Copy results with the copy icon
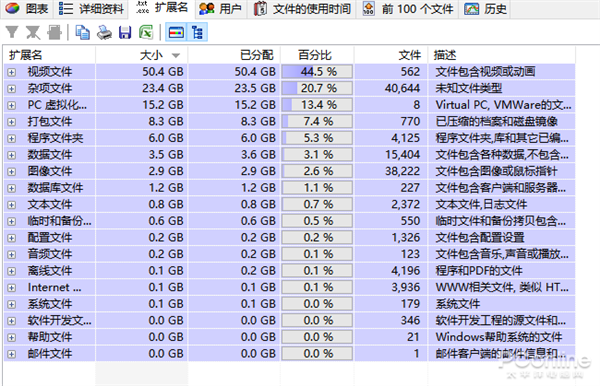Image resolution: width=600 pixels, height=386 pixels. pyautogui.click(x=83, y=33)
